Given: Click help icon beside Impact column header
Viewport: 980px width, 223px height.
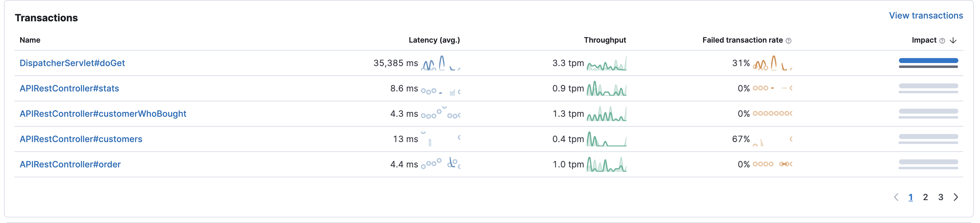Looking at the screenshot, I should tap(942, 40).
